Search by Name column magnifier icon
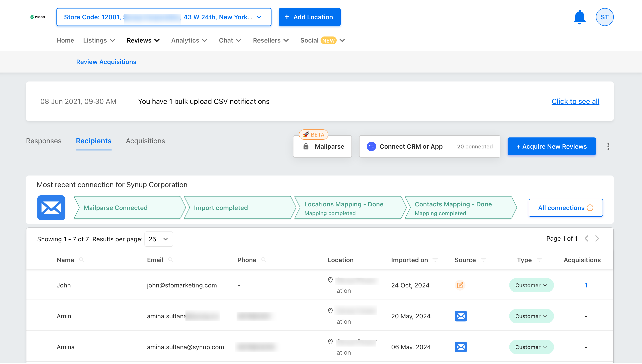Screen dimensions: 642x364 click(x=81, y=260)
